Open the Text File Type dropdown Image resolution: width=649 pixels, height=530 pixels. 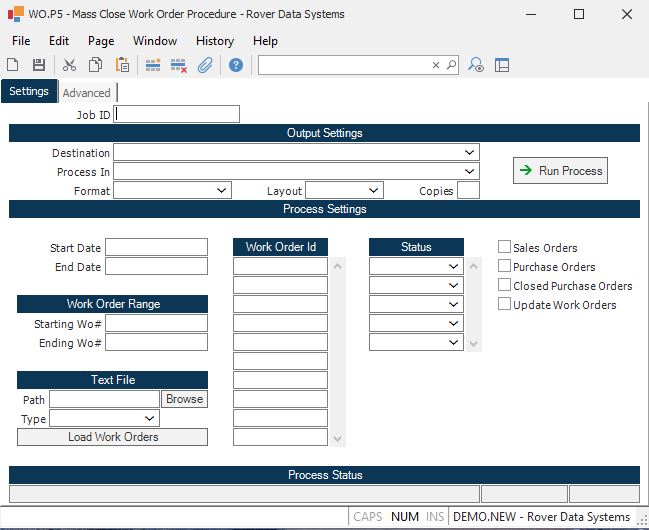click(x=150, y=418)
